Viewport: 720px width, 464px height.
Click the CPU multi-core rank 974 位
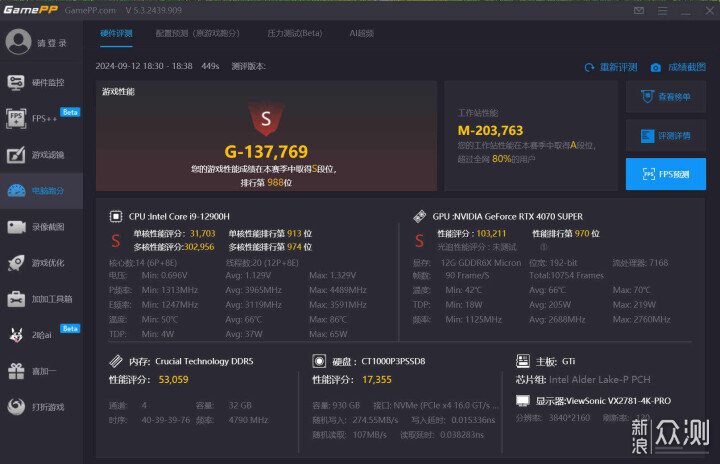point(299,247)
